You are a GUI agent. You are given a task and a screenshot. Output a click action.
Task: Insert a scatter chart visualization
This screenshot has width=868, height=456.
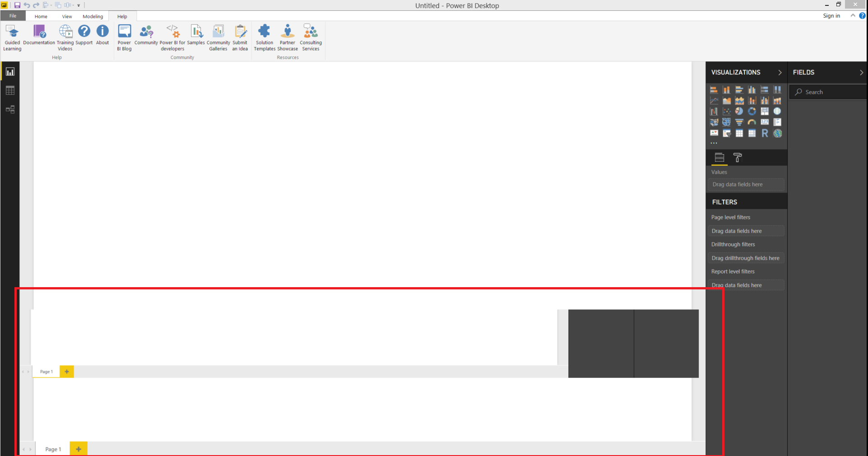pos(727,111)
